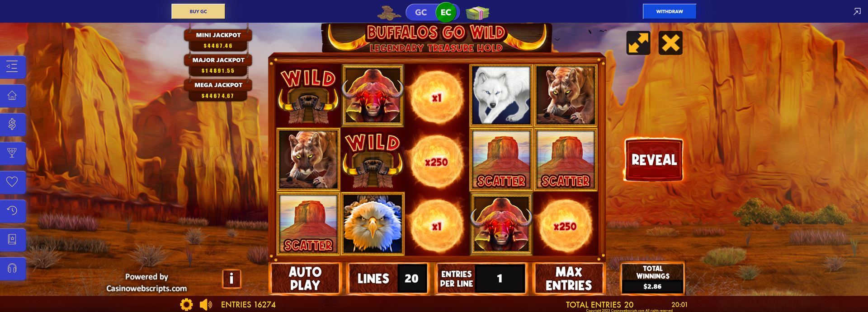Mute sound with the speaker icon
The height and width of the screenshot is (312, 868).
point(206,304)
